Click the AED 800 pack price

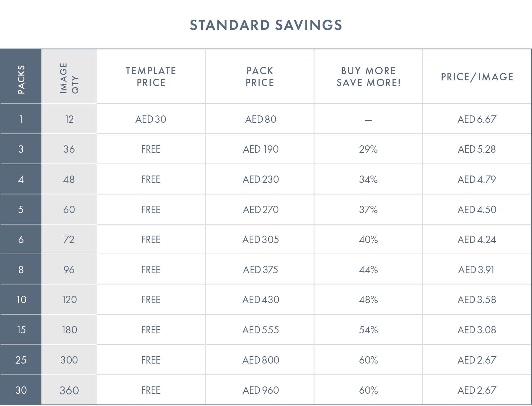261,360
